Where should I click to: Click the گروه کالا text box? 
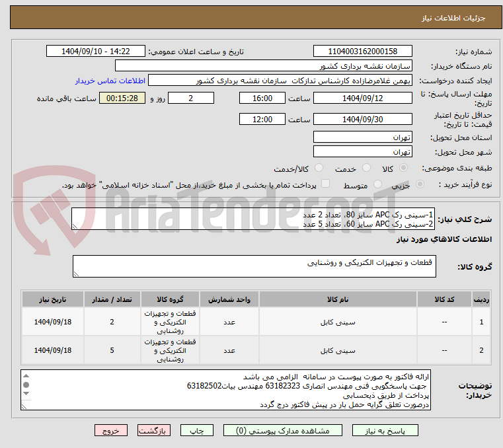coord(254,266)
